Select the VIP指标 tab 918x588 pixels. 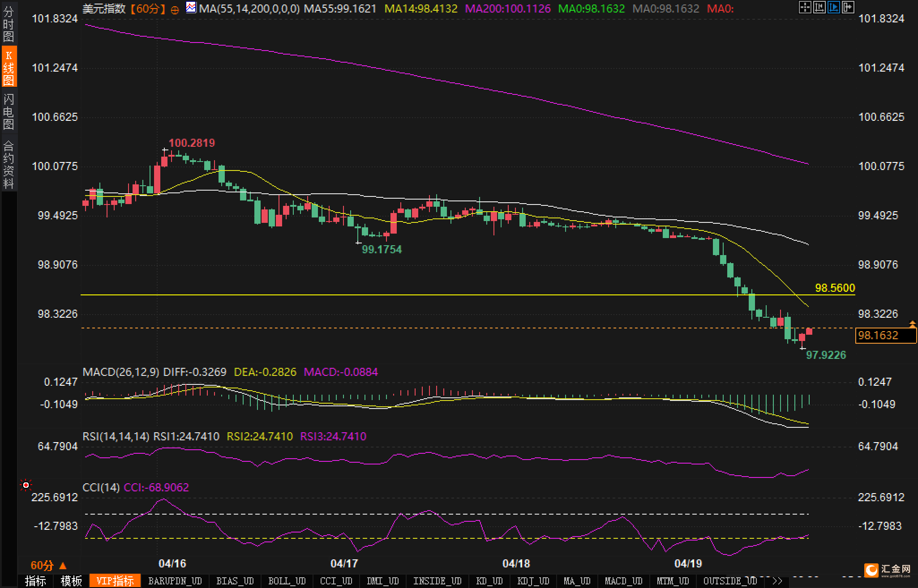115,581
